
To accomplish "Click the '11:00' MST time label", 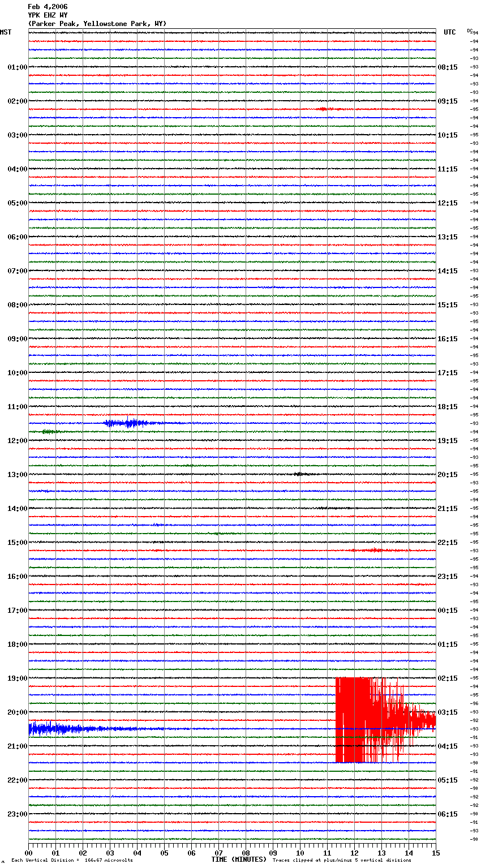I will coord(18,407).
